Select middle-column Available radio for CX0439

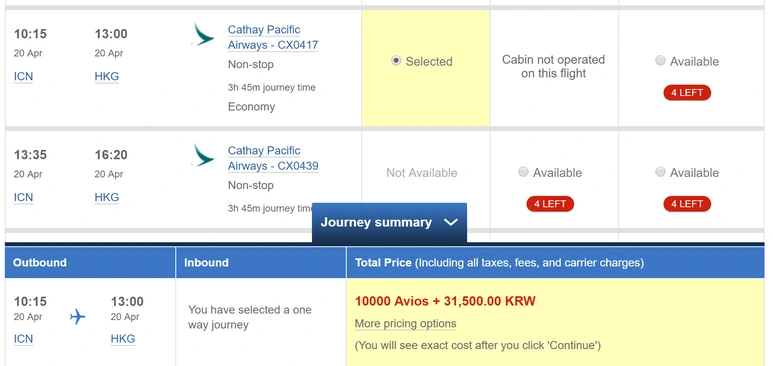[x=524, y=172]
